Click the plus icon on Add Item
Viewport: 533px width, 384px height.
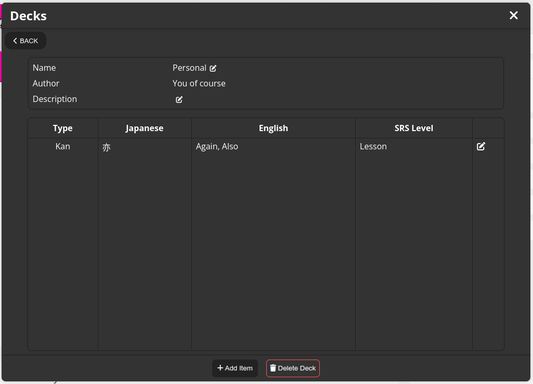(x=220, y=368)
